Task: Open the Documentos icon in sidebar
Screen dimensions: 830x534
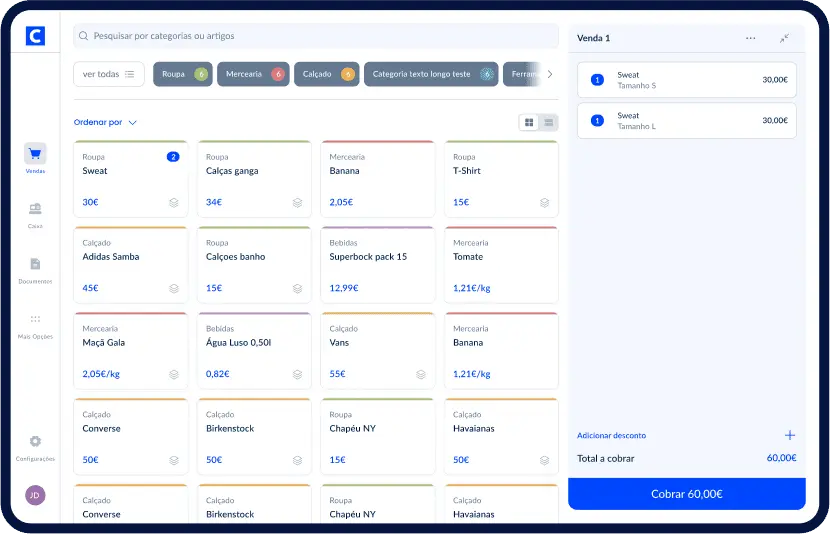Action: 35,264
